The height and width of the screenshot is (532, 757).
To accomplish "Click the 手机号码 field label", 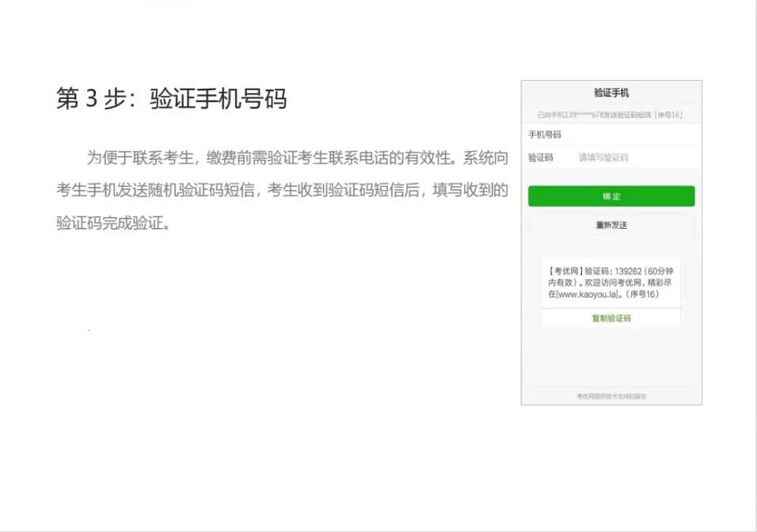I will click(x=545, y=135).
